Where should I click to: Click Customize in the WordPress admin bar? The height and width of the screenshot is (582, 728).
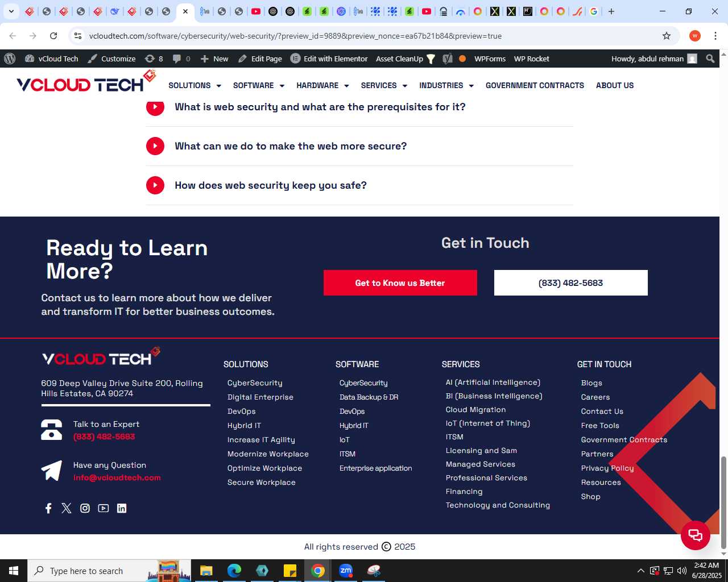point(111,59)
